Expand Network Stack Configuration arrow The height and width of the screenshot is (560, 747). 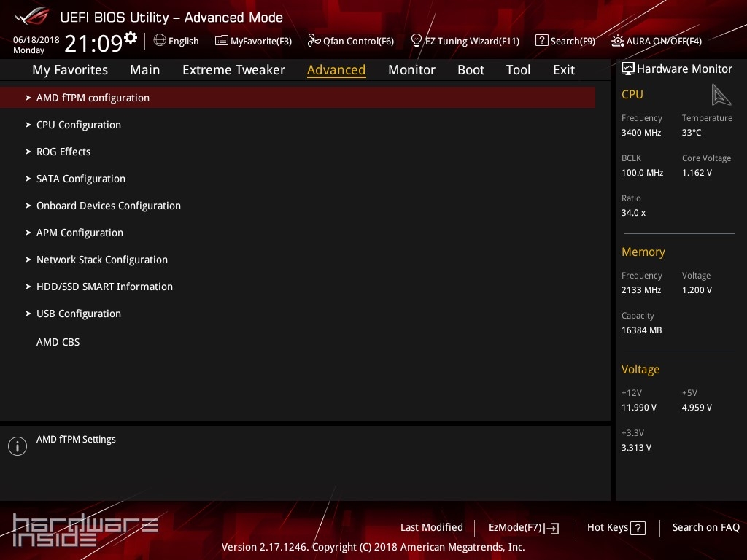[x=28, y=260]
